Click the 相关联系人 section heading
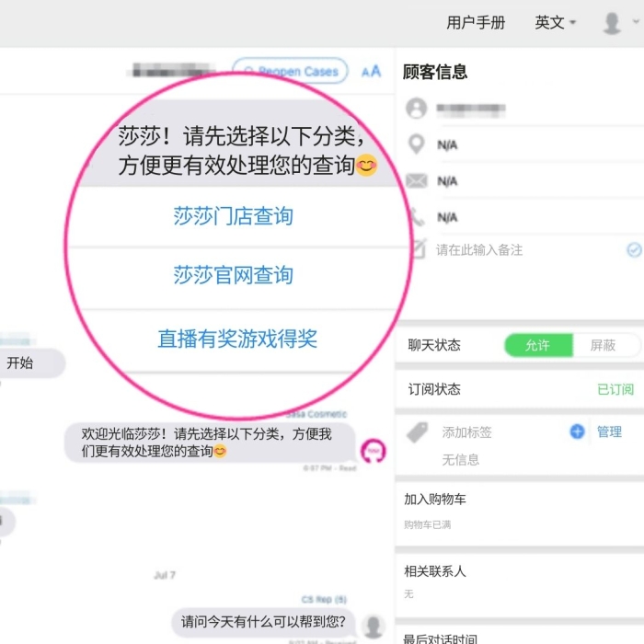The image size is (644, 644). [435, 571]
